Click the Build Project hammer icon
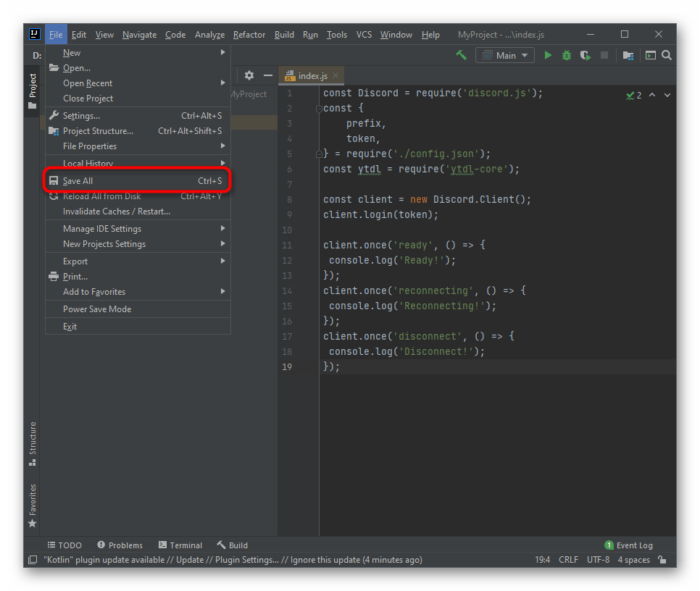 (x=461, y=55)
